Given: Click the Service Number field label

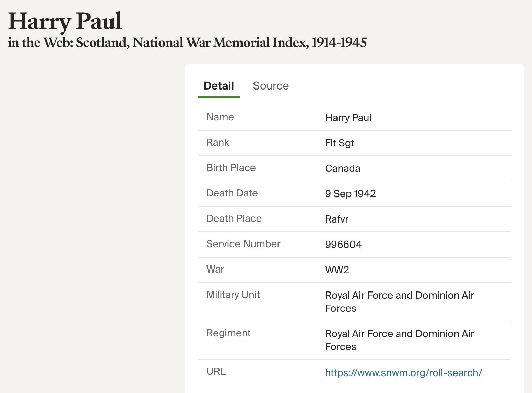Looking at the screenshot, I should [243, 244].
